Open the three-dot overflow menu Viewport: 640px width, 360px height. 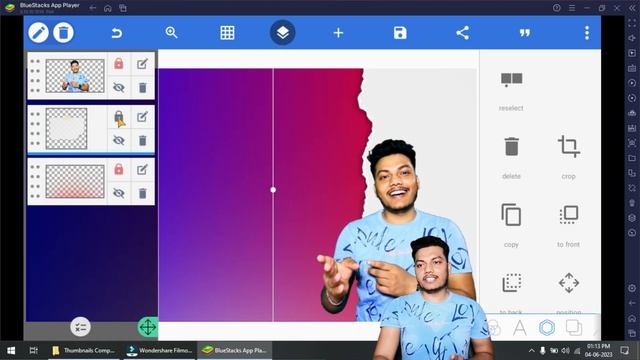pyautogui.click(x=587, y=33)
